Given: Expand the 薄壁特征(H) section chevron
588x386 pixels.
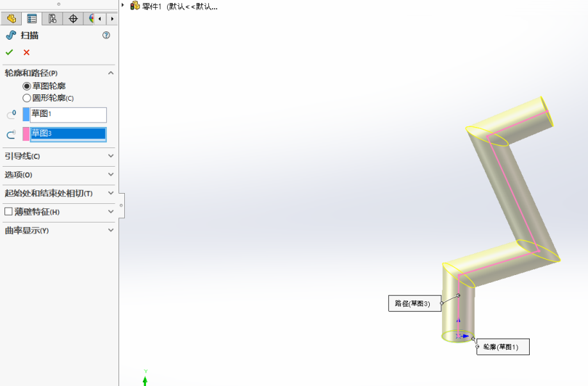Looking at the screenshot, I should 111,212.
